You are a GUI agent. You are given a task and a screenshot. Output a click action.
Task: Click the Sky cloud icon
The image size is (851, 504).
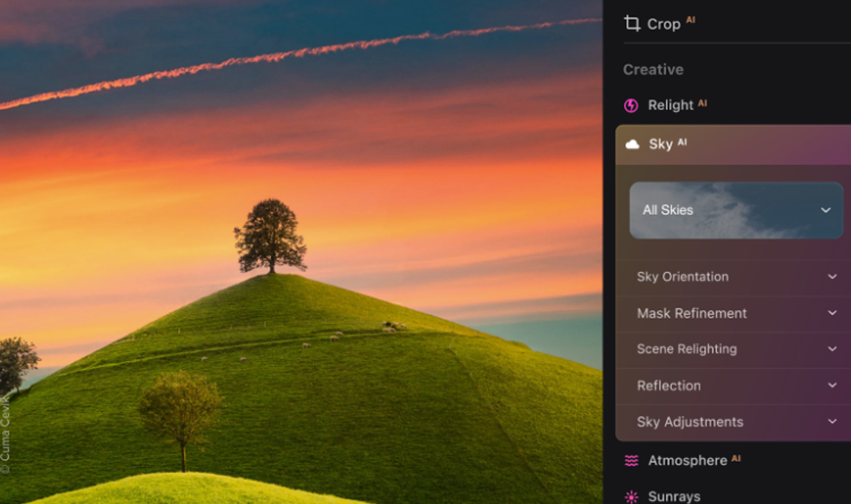[632, 144]
